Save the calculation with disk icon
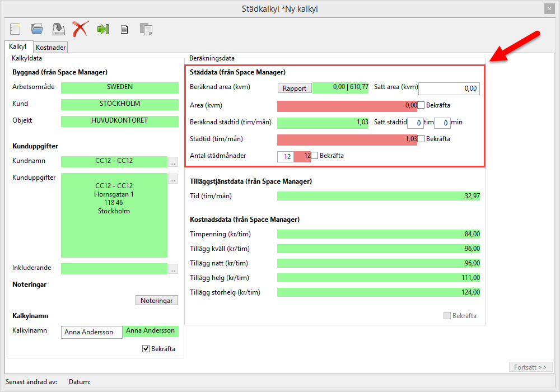 (x=58, y=29)
